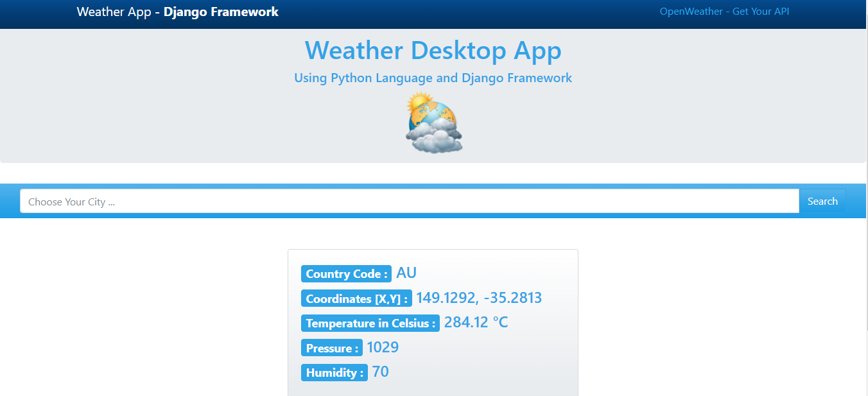This screenshot has height=396, width=868.
Task: Click the gray cloud on the weather logo
Action: [x=434, y=139]
